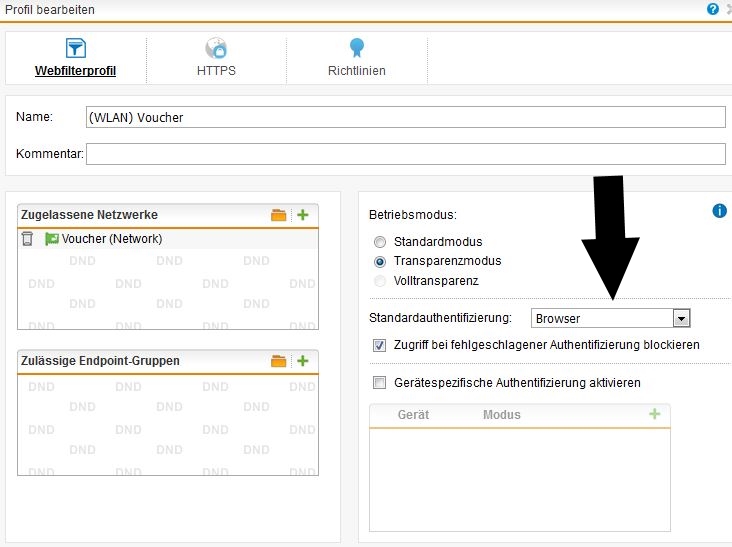Add endpoint group with green plus icon
Screen dimensions: 732x547
(302, 361)
